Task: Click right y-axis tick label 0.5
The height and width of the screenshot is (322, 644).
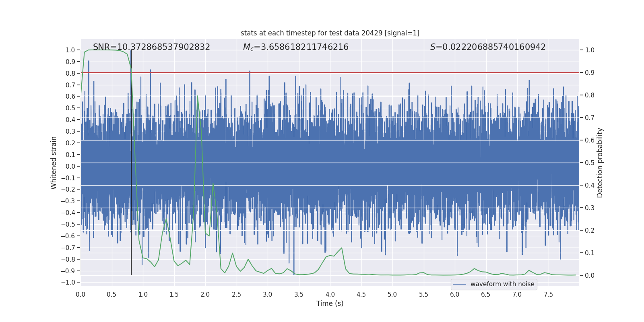Action: [590, 163]
